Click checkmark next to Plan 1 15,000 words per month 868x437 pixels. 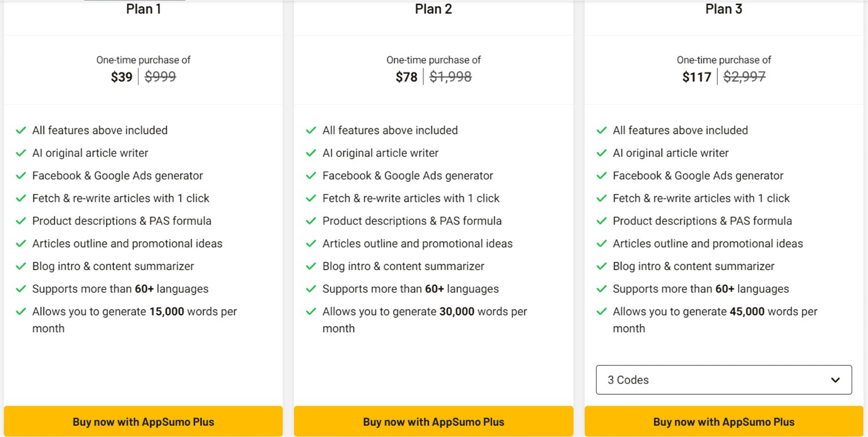pos(21,312)
